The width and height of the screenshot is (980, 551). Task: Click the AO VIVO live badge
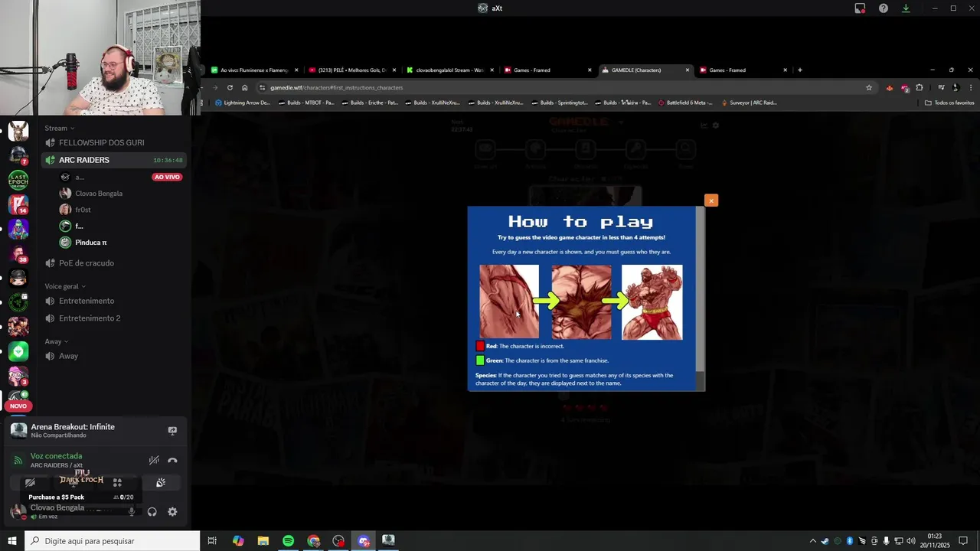pos(167,177)
